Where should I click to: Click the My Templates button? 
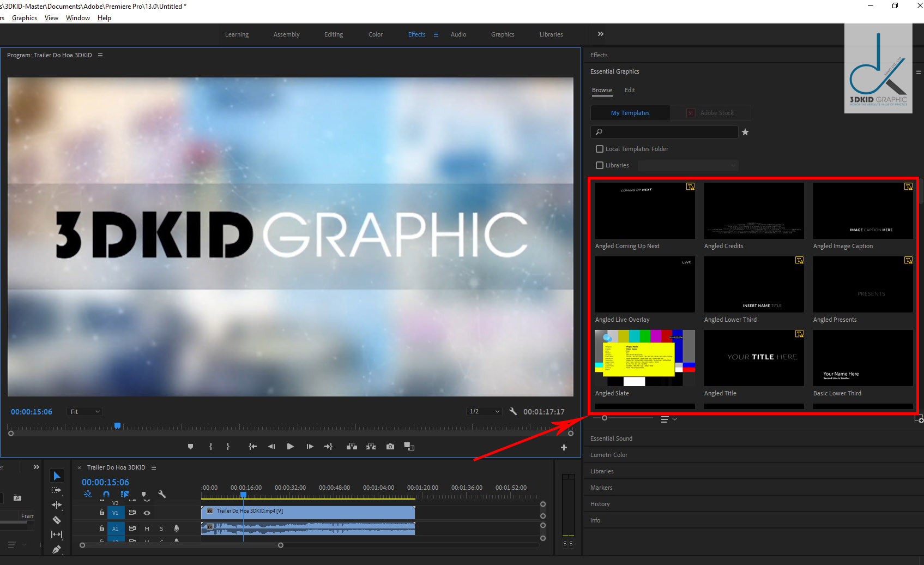click(x=630, y=113)
